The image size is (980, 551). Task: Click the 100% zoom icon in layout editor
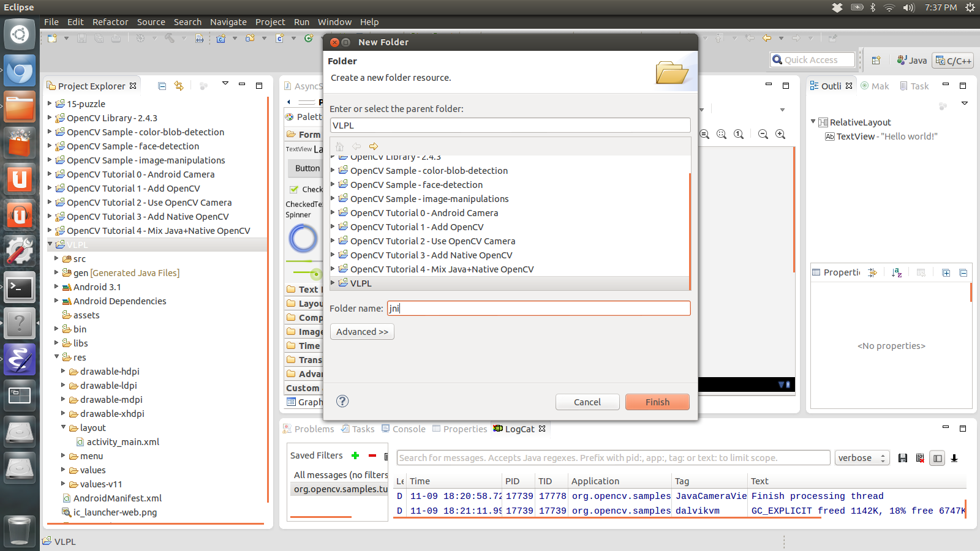[x=739, y=134]
